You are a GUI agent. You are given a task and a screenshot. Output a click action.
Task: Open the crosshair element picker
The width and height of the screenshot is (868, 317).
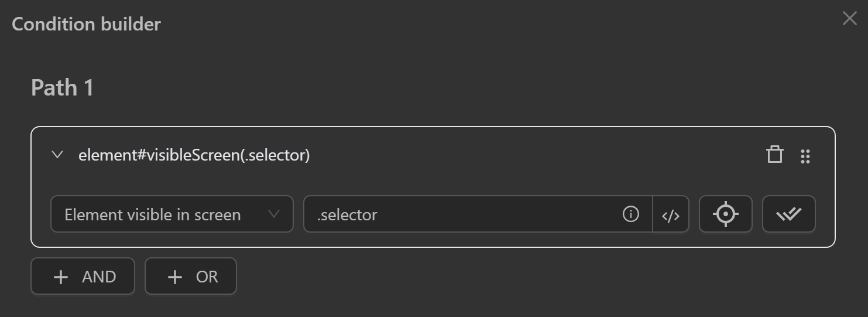pos(726,214)
